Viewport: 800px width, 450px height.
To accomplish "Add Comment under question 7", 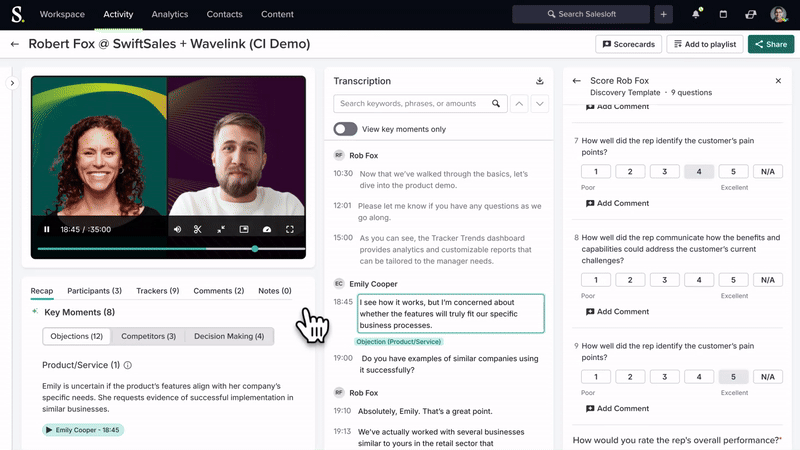I will (617, 203).
